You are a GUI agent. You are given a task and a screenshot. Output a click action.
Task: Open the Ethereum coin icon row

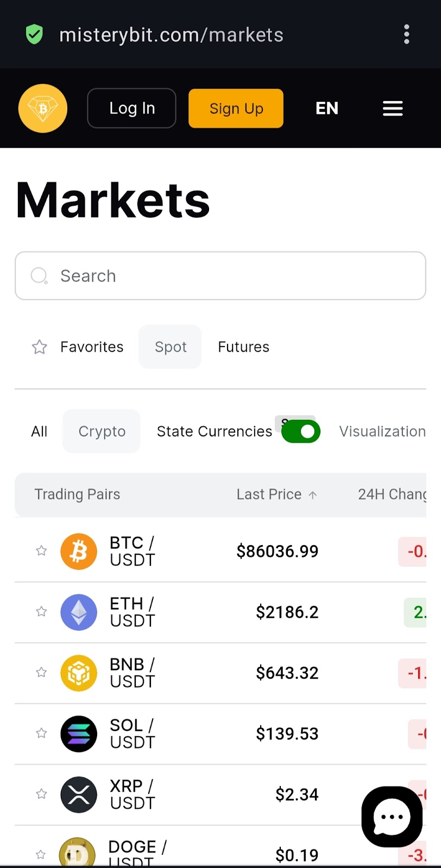[79, 612]
